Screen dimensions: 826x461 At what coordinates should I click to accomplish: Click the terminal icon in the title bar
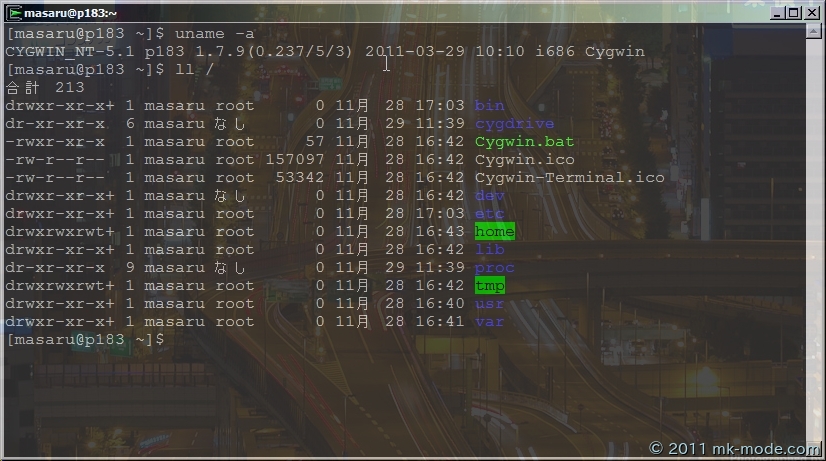pos(11,12)
